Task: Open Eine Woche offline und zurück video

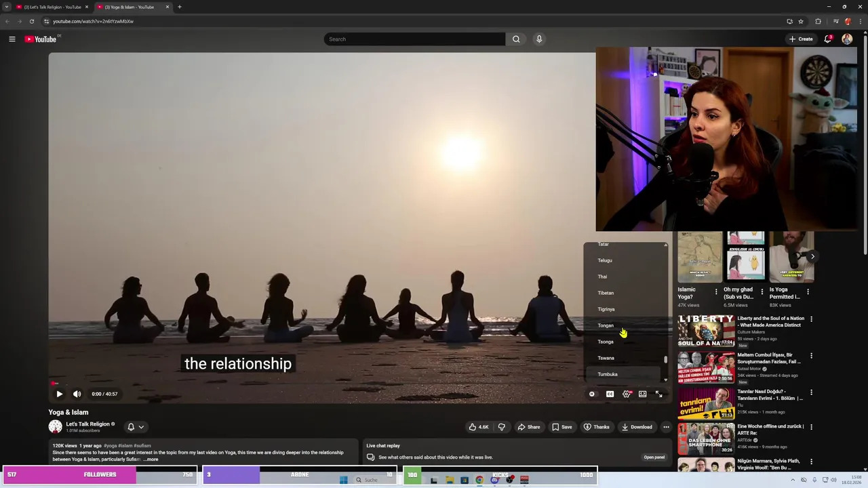Action: click(x=770, y=430)
